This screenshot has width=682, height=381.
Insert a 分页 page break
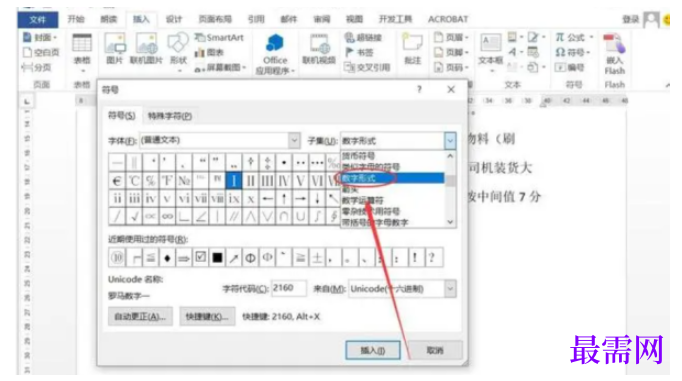(x=37, y=67)
